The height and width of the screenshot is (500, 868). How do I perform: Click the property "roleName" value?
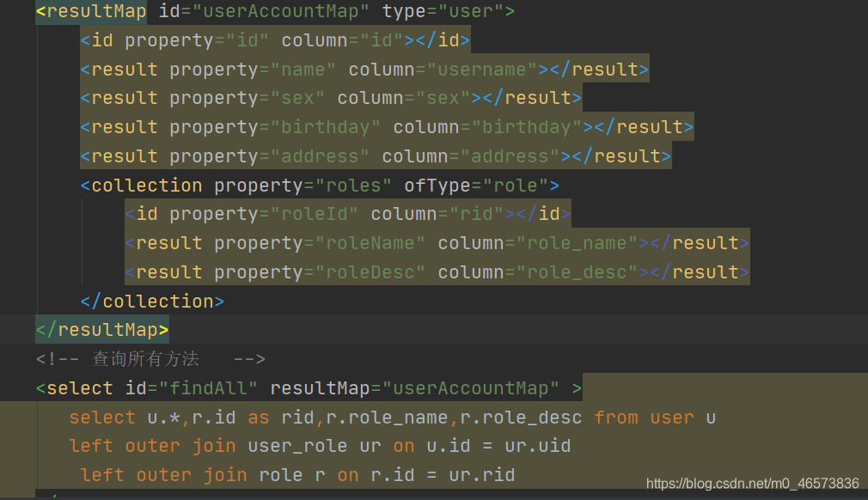(370, 243)
